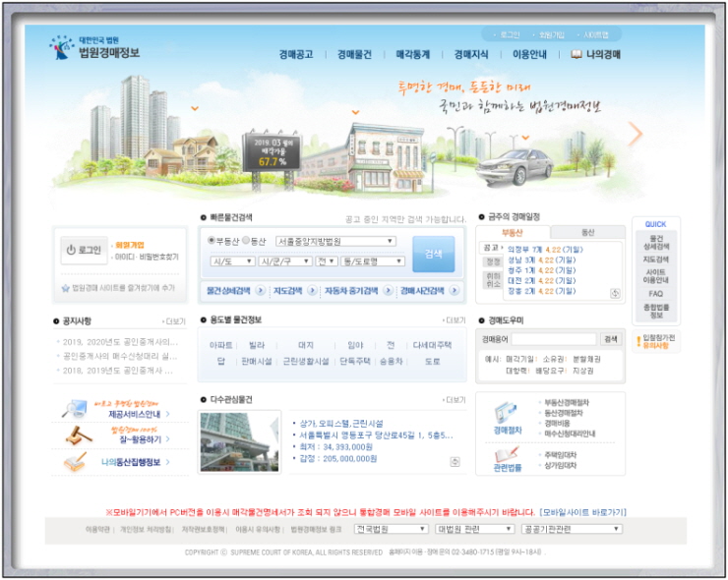Click the 나의동산집행정보 icon
Viewport: 728px width, 580px height.
75,462
